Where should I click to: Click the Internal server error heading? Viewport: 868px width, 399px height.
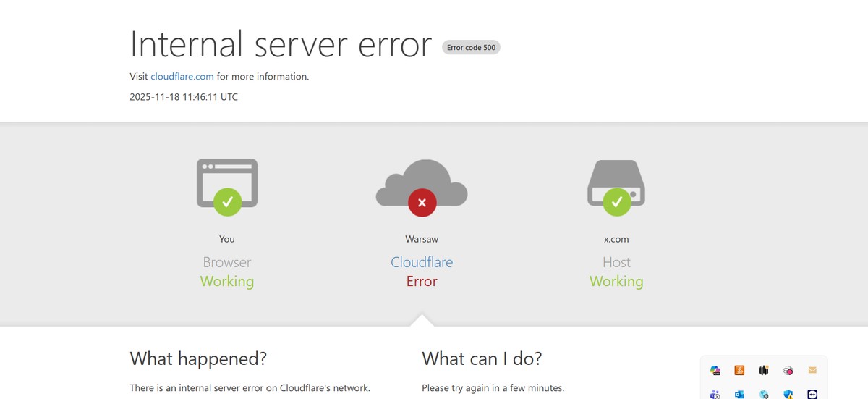(281, 43)
